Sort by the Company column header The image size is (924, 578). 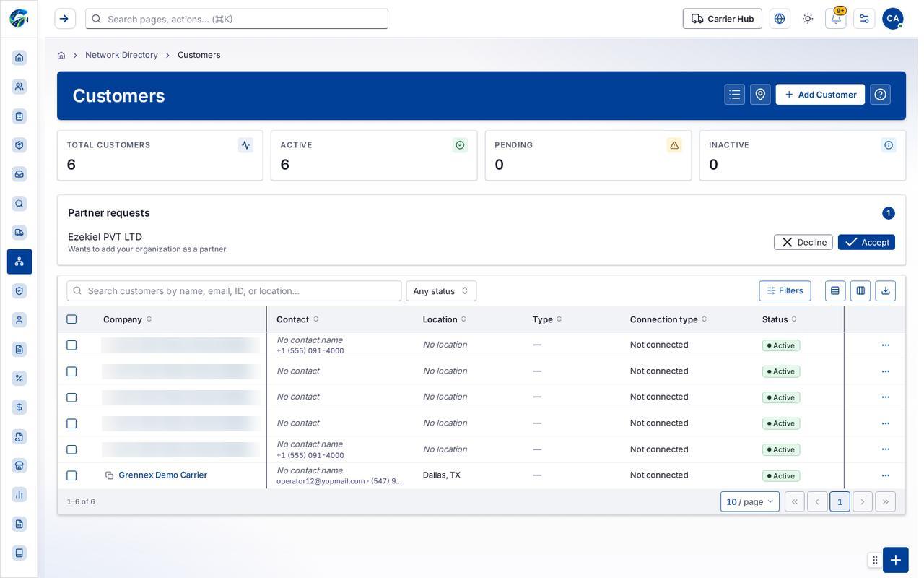click(127, 319)
